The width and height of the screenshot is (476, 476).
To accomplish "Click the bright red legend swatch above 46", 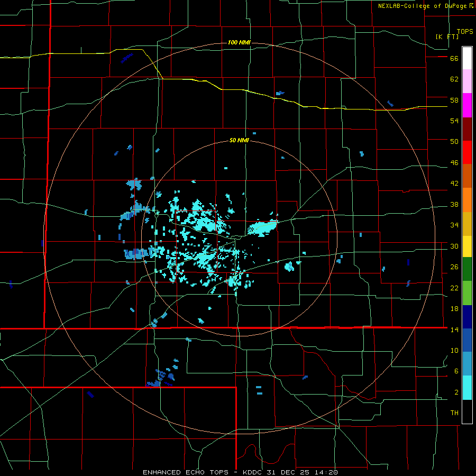I will 467,153.
